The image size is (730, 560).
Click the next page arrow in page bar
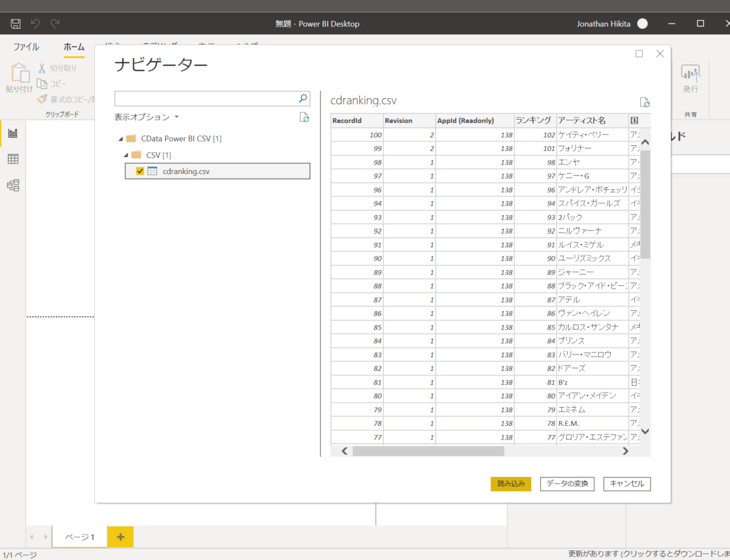pos(46,537)
